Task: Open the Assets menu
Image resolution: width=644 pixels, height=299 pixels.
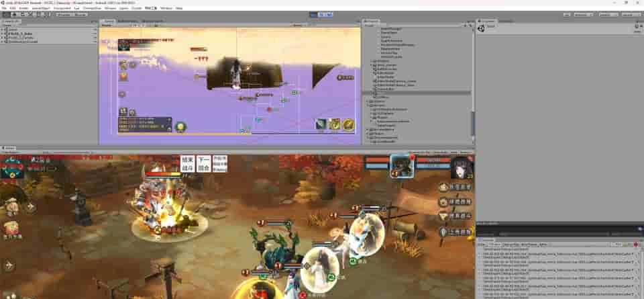Action: coord(23,8)
